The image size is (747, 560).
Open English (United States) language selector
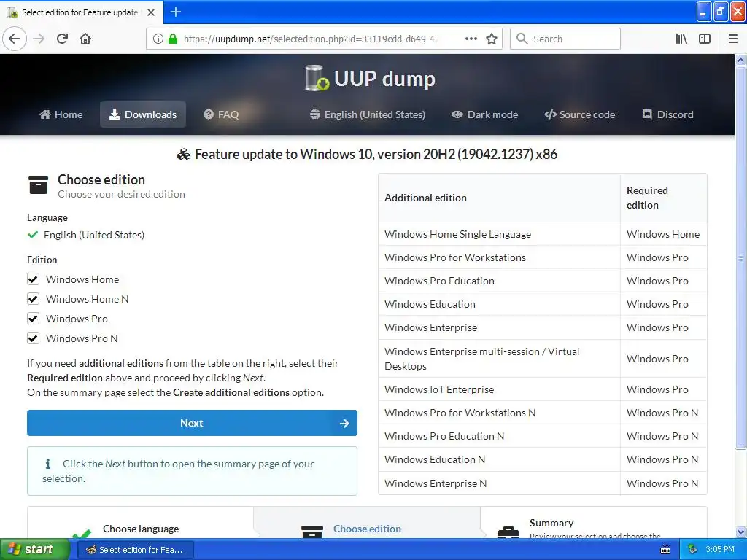pos(368,114)
